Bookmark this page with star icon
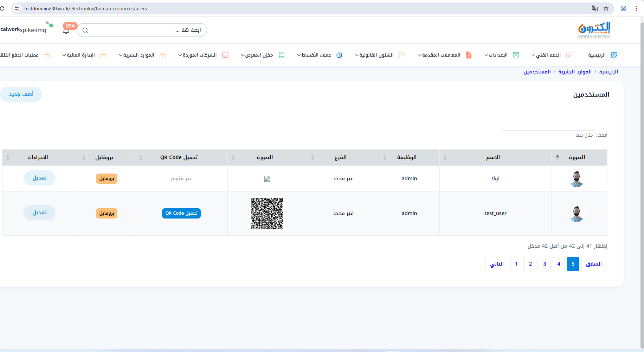644x352 pixels. pos(606,8)
